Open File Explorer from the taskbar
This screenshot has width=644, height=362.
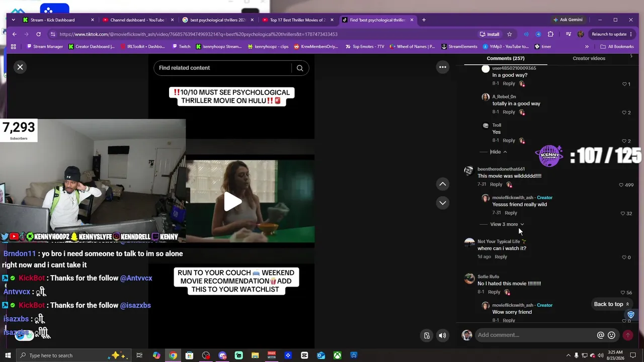(255, 355)
